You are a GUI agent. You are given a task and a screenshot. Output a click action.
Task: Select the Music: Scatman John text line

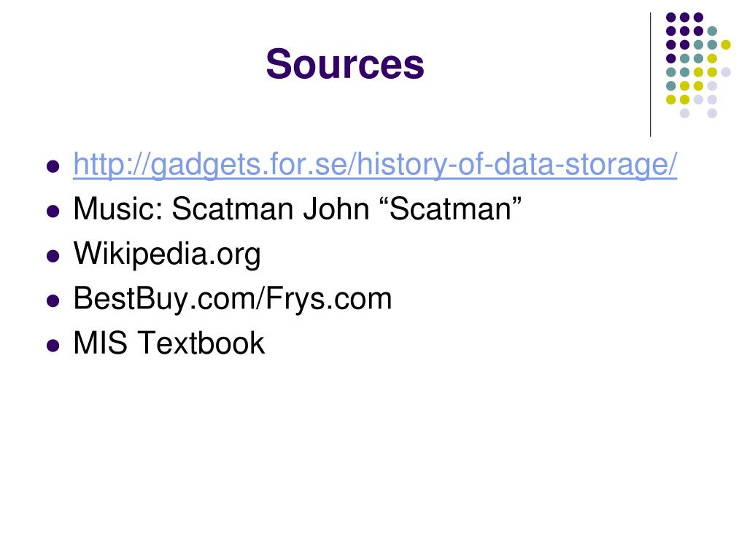[x=298, y=209]
